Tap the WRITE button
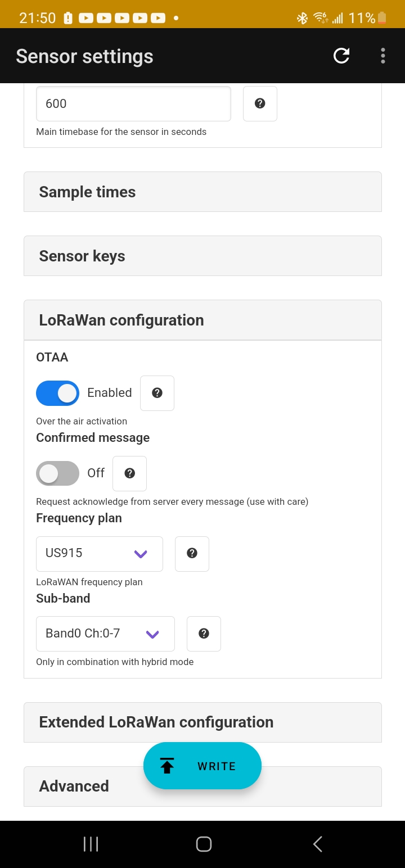 click(x=202, y=766)
